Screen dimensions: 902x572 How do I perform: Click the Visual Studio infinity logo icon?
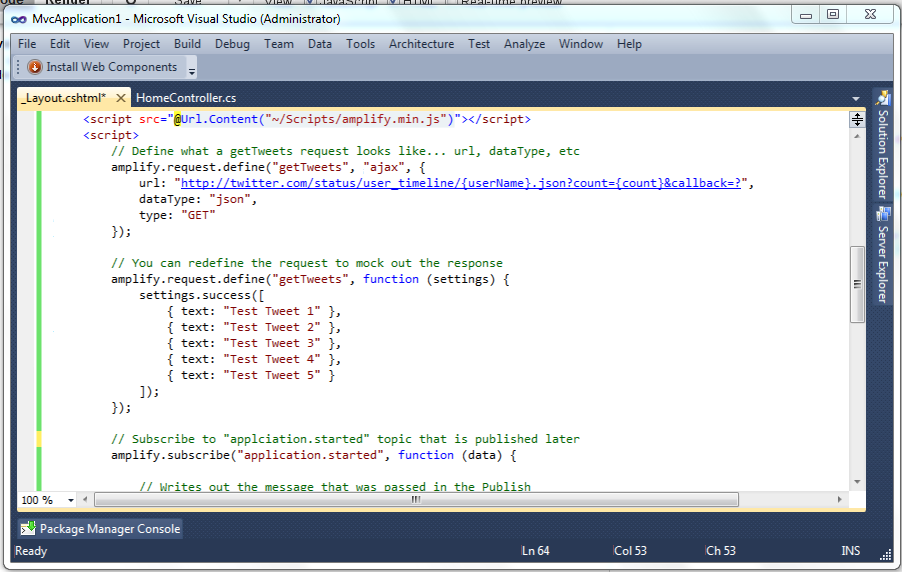pos(18,20)
